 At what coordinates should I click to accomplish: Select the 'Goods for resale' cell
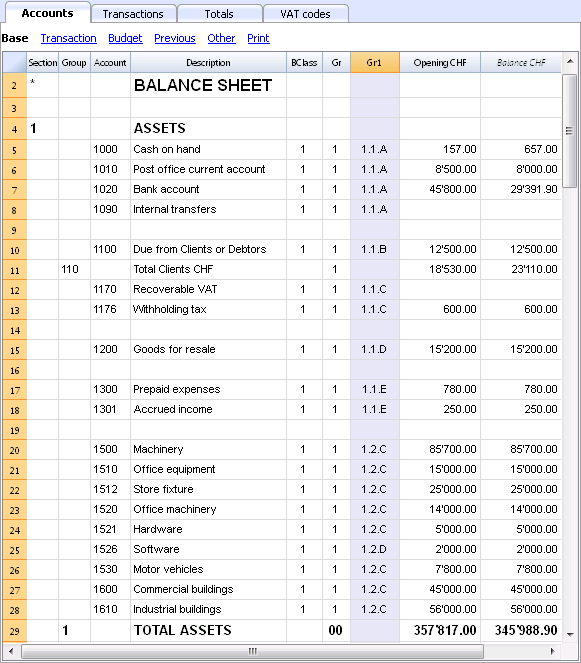[x=208, y=349]
